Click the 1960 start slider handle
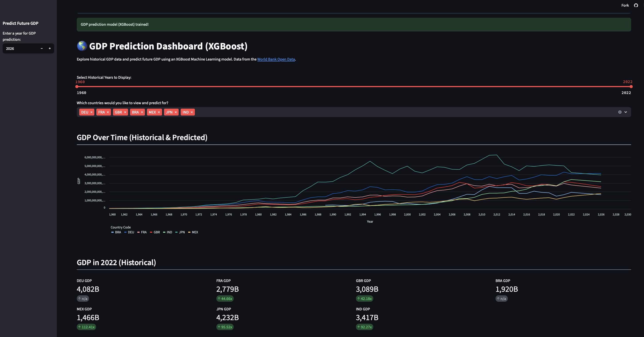644x337 pixels. 77,87
